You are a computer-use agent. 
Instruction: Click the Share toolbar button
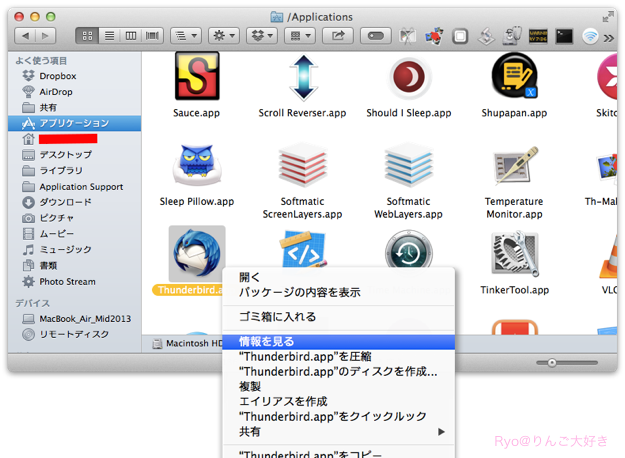click(x=338, y=36)
